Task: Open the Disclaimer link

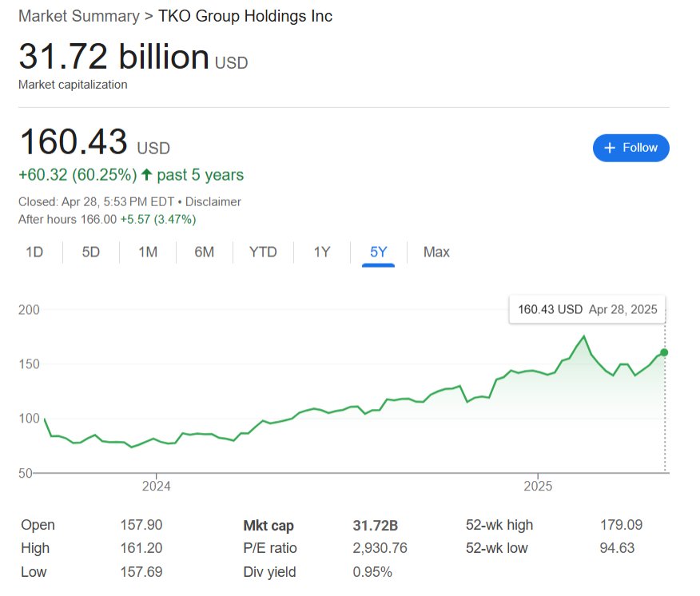Action: 213,202
